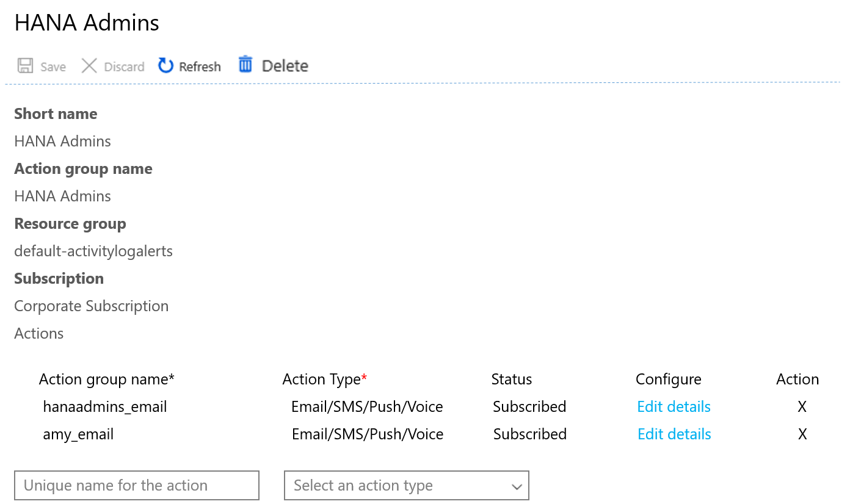
Task: Click the Subscribed status of amy_email
Action: coord(530,434)
